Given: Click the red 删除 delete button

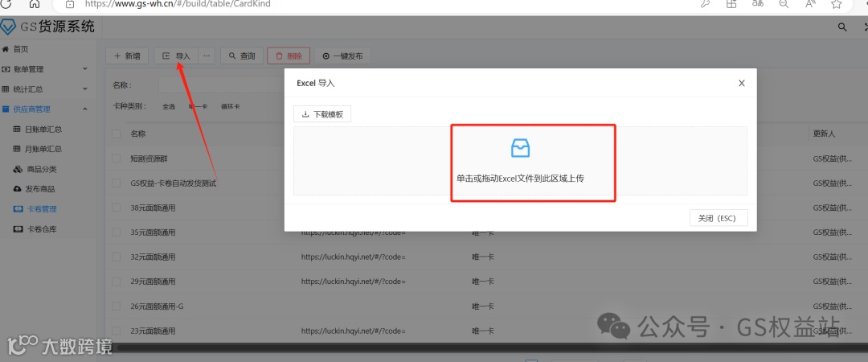Looking at the screenshot, I should (x=289, y=56).
